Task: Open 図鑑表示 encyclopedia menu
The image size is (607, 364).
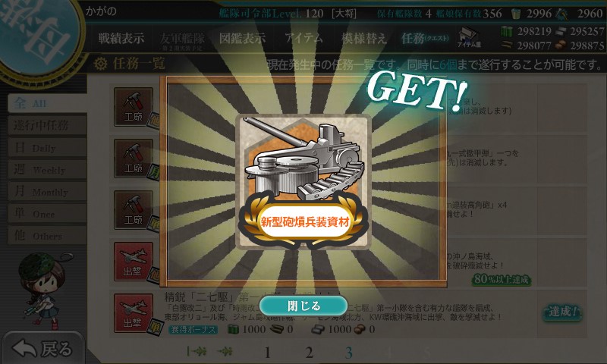Action: click(242, 38)
